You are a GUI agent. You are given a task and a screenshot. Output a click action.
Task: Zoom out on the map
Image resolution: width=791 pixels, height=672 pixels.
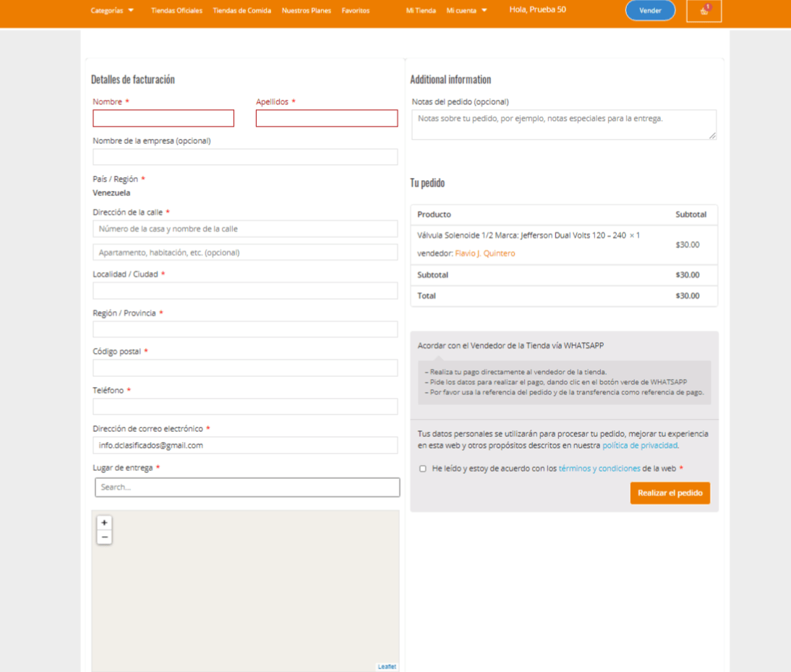point(104,537)
